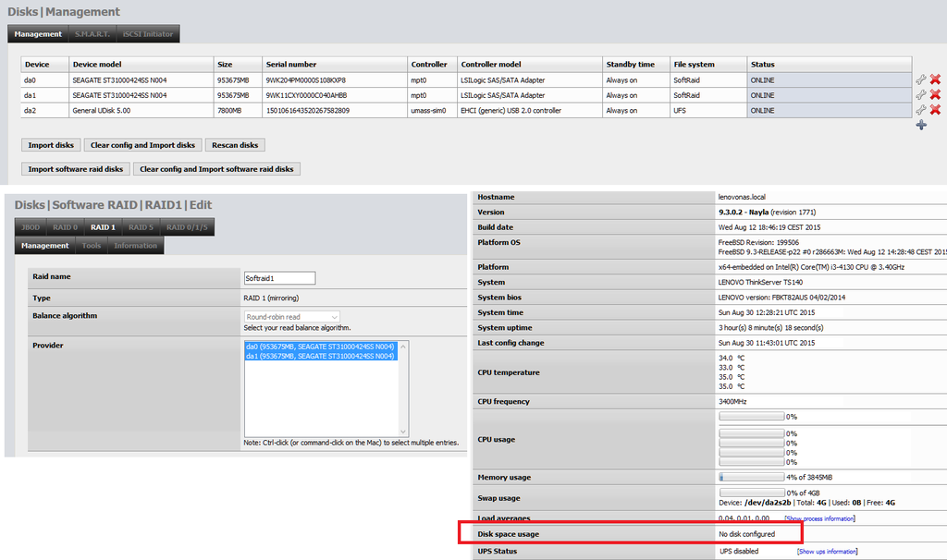Remove disk da1 via red X icon
This screenshot has height=560, width=947.
point(935,95)
